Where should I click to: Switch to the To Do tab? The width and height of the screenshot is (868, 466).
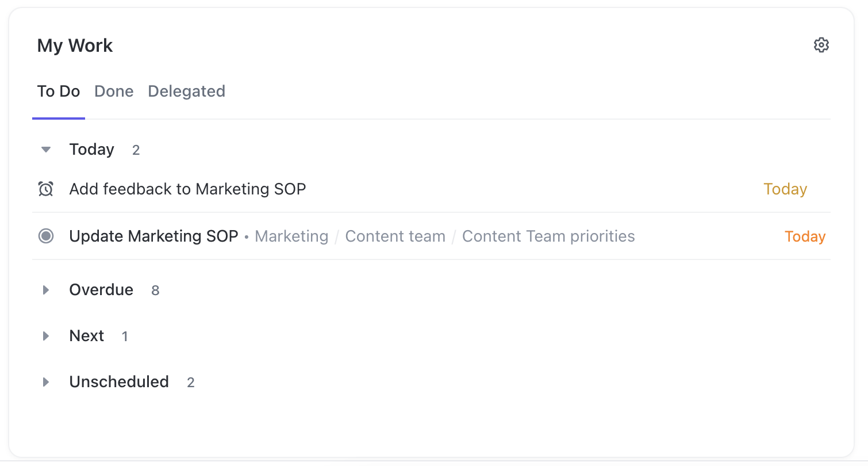59,91
